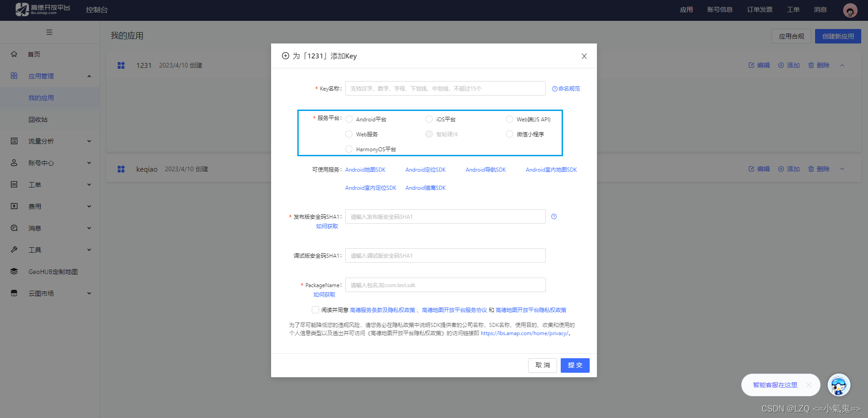Viewport: 868px width, 418px height.
Task: Select the Web端(JS API) radio button
Action: pyautogui.click(x=510, y=119)
